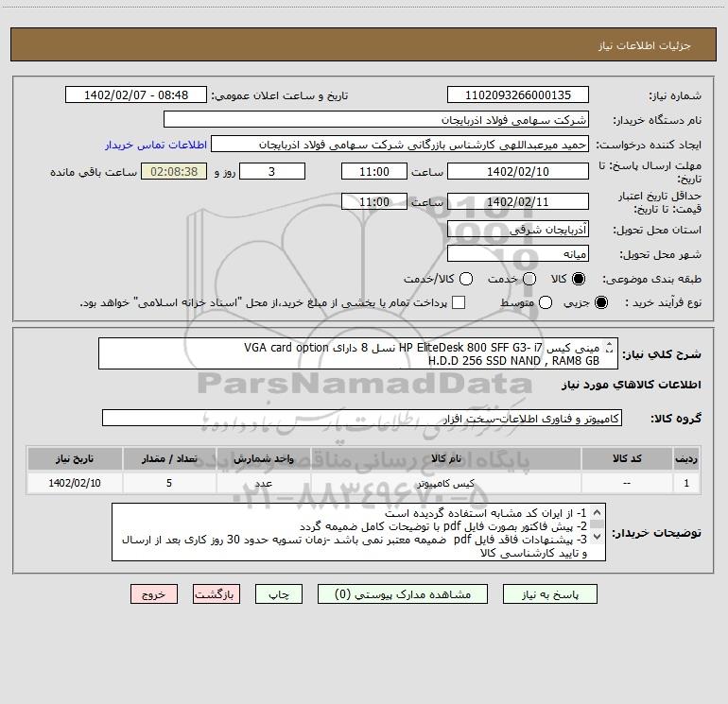Click the request creator field حمید میرعبداللهی
The image size is (728, 704).
coord(400,144)
